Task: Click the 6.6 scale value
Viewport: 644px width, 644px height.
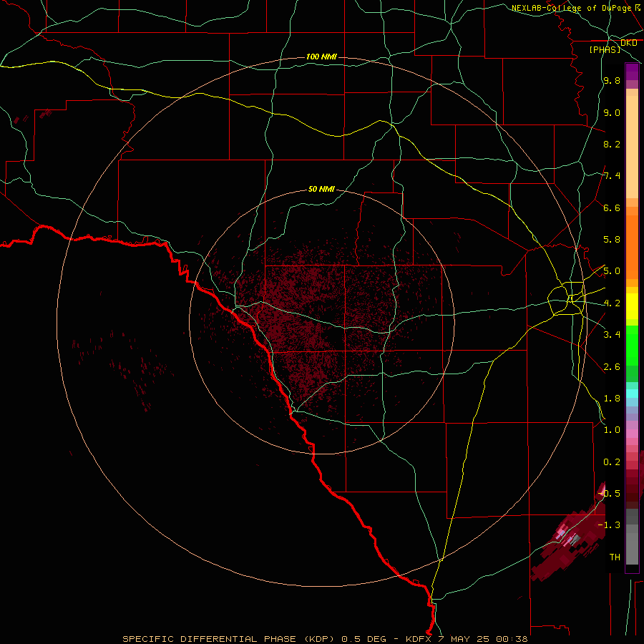Action: [612, 208]
